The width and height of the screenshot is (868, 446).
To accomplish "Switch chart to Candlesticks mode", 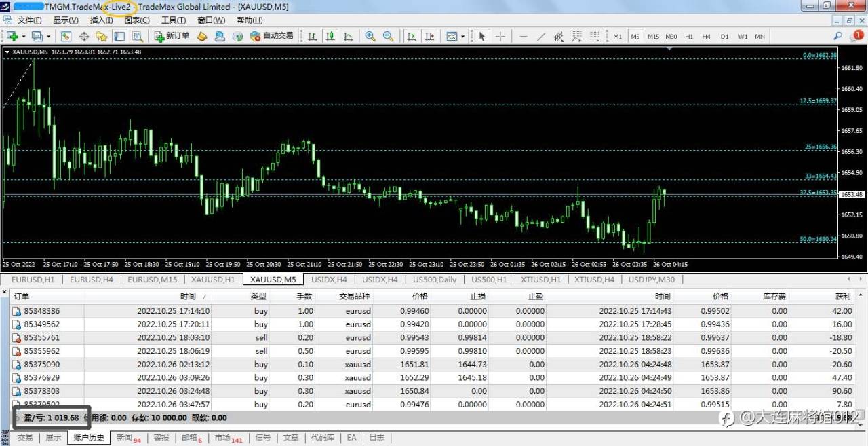I will (330, 36).
